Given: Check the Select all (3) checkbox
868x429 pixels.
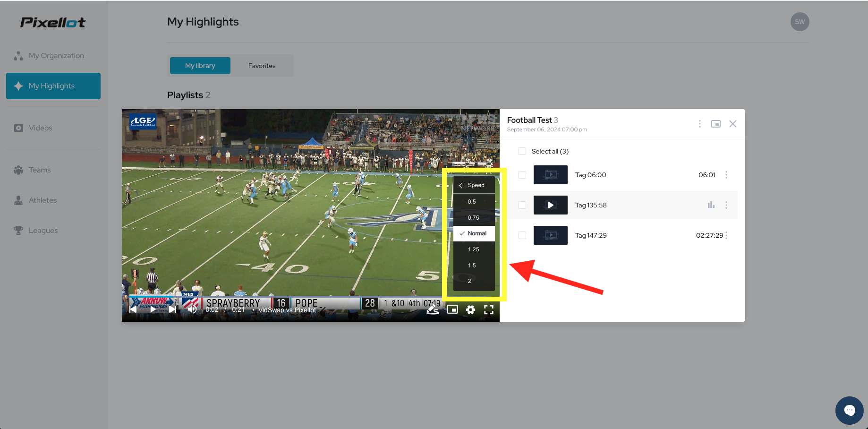Looking at the screenshot, I should [522, 151].
